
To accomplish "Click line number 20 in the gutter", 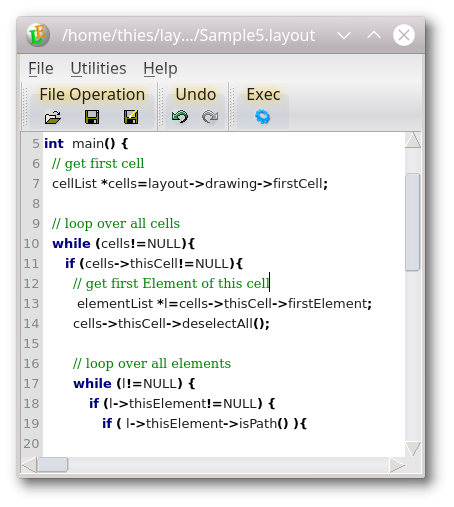I will [31, 444].
